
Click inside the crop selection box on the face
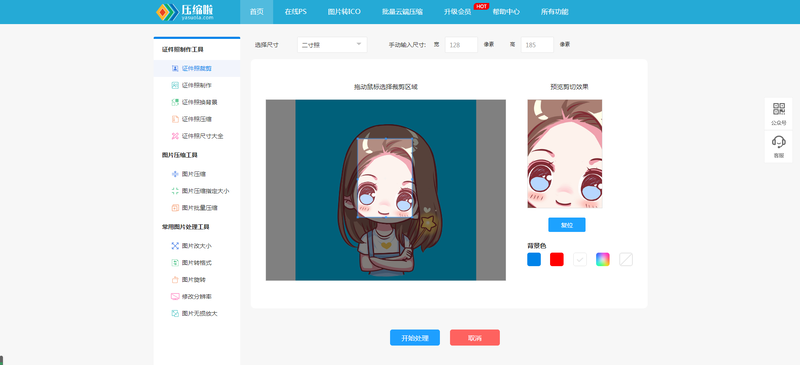click(x=385, y=178)
